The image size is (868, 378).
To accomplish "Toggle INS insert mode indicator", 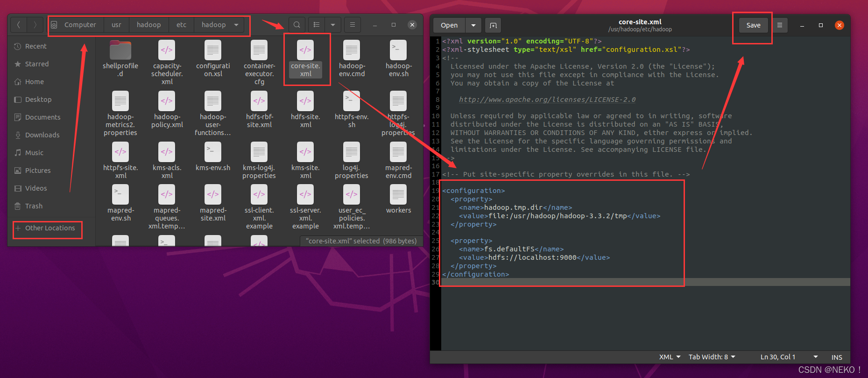I will click(837, 357).
